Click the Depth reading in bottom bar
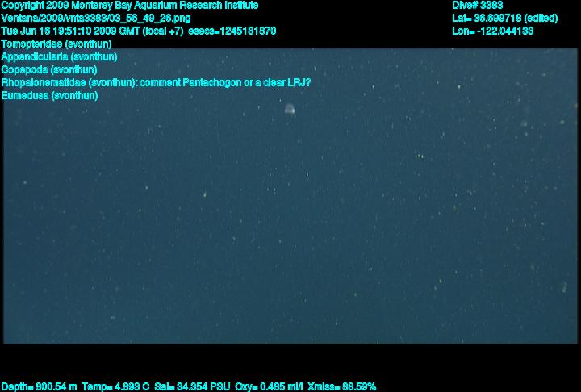Image resolution: width=581 pixels, height=392 pixels. pos(40,387)
